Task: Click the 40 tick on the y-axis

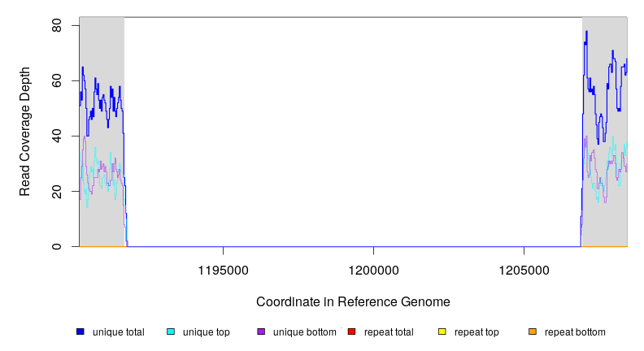Action: pyautogui.click(x=58, y=136)
